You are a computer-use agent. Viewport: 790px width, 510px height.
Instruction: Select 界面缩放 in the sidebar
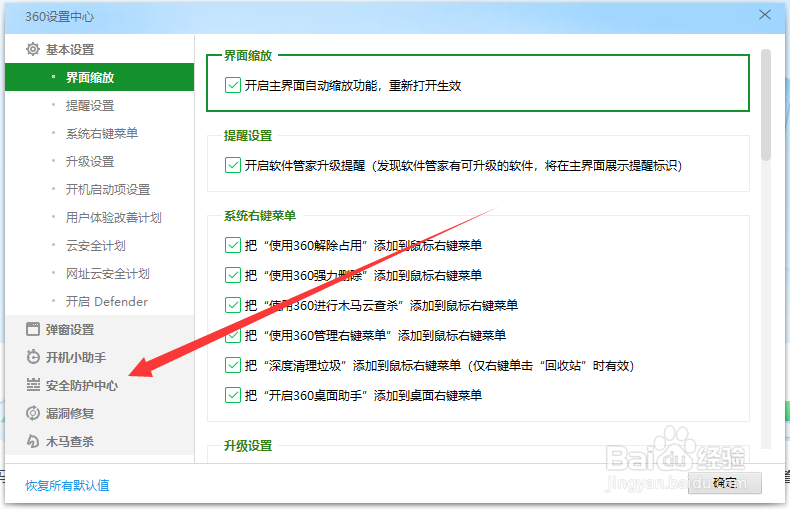click(x=99, y=77)
